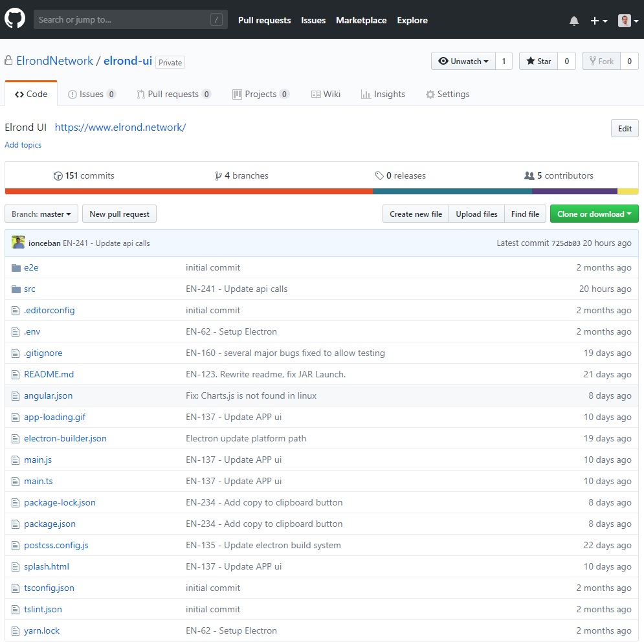The width and height of the screenshot is (644, 644).
Task: Click the orange segment of language bar
Action: [188, 192]
